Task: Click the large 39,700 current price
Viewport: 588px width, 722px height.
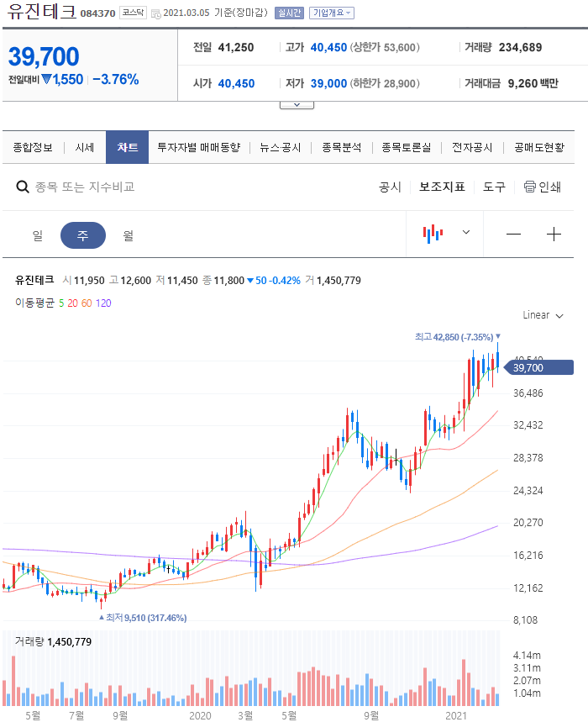Action: pos(44,56)
